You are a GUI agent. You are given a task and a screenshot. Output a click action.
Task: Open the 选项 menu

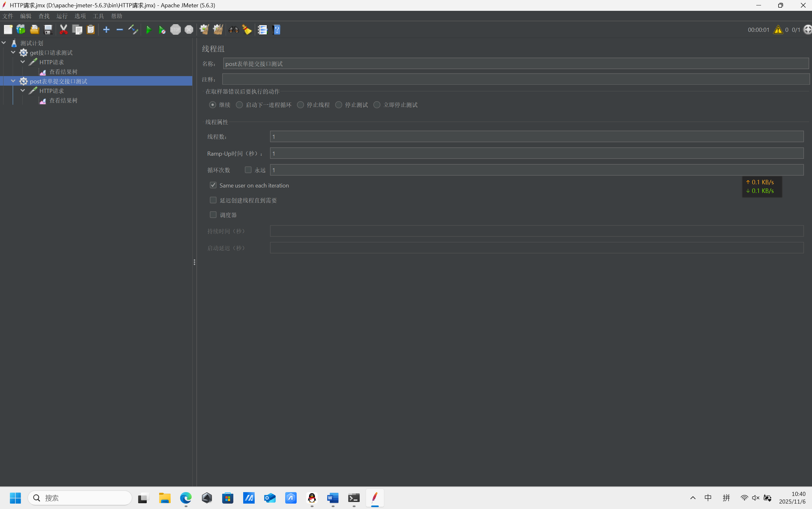pyautogui.click(x=80, y=16)
